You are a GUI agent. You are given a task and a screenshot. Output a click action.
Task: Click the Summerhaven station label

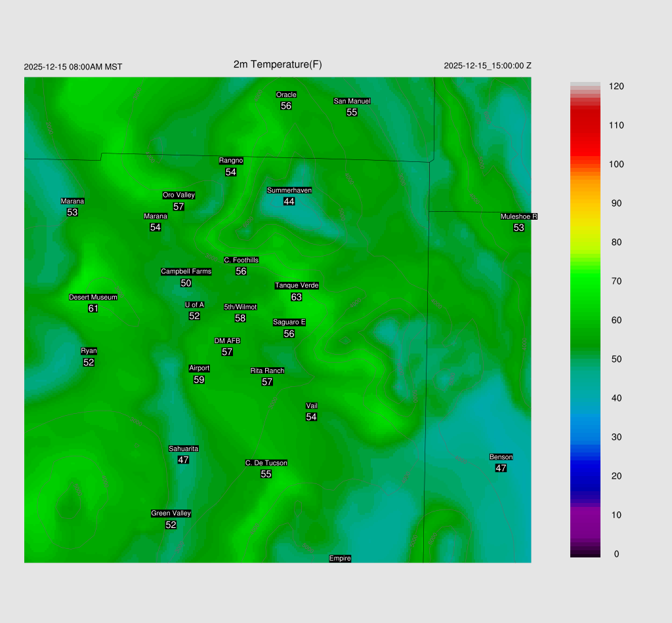tap(289, 190)
